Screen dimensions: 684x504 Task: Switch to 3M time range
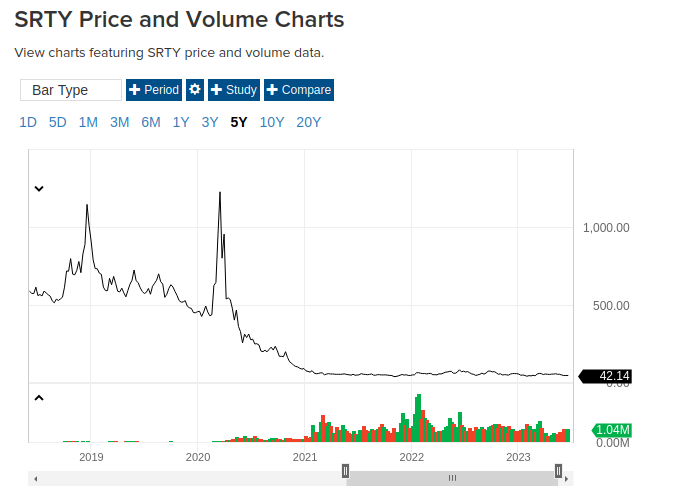(x=119, y=123)
